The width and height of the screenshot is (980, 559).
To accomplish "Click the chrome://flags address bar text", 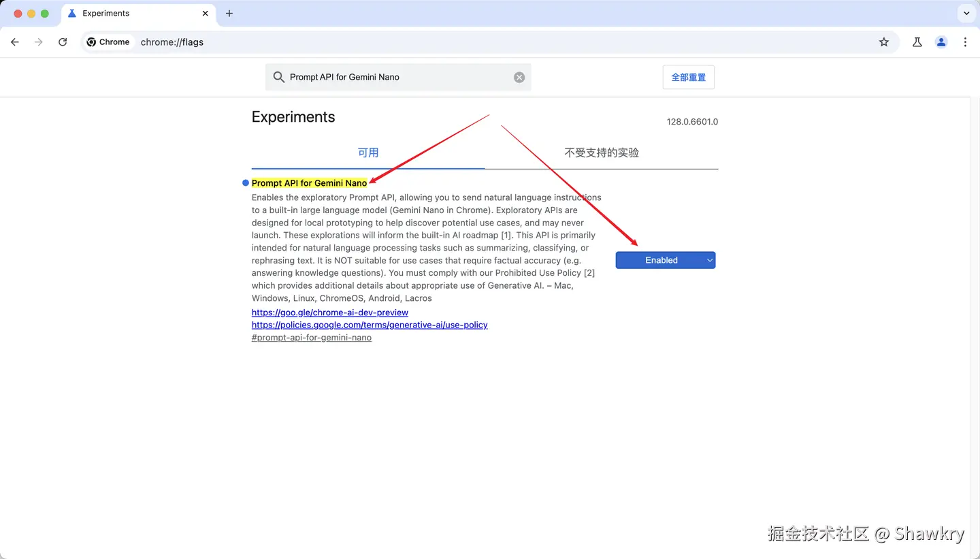I will (172, 42).
